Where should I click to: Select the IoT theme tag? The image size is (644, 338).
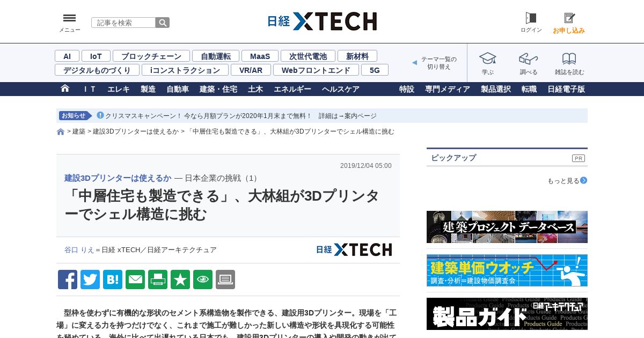coord(96,56)
